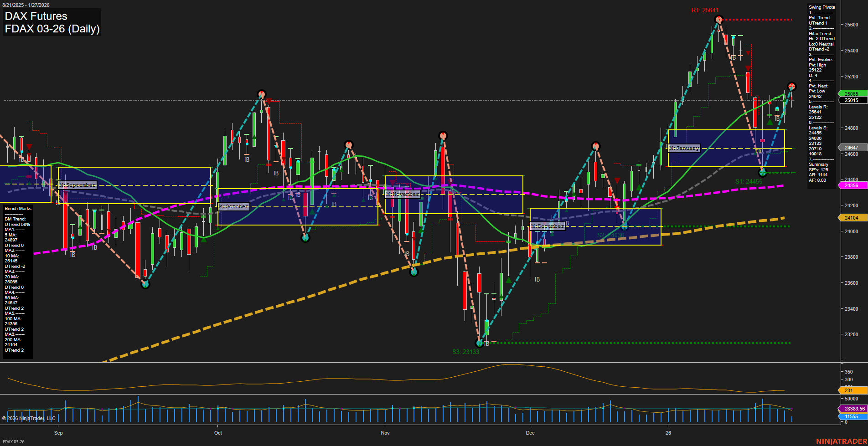Click the orange 24104 price marker on the axis
The width and height of the screenshot is (868, 446).
point(851,218)
